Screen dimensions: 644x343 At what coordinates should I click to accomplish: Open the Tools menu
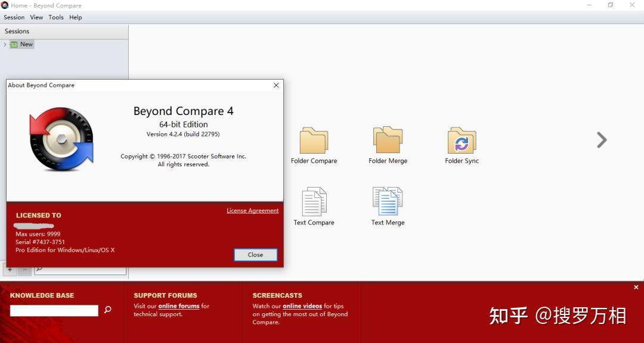tap(56, 17)
